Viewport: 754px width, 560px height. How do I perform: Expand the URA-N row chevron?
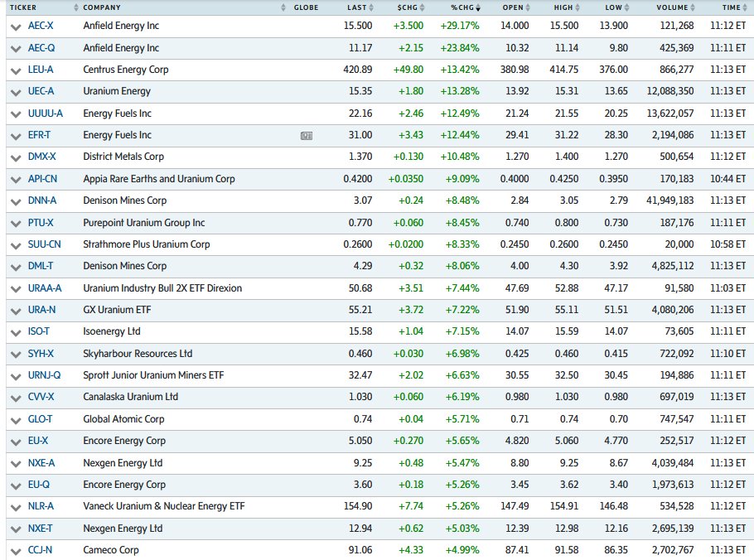coord(15,310)
